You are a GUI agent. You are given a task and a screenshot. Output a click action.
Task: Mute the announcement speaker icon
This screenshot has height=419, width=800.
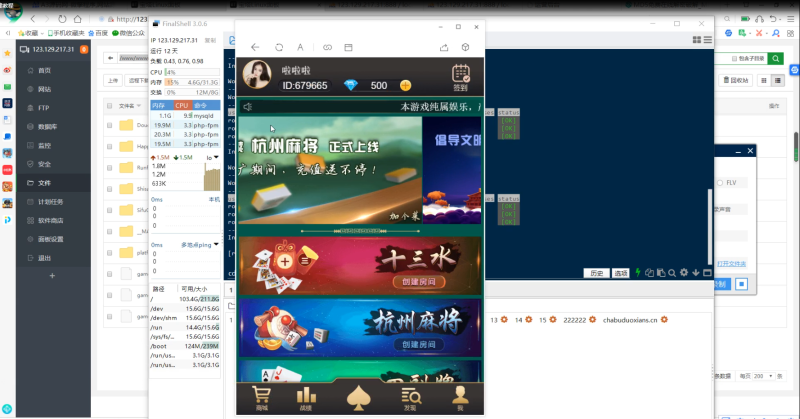[x=248, y=107]
